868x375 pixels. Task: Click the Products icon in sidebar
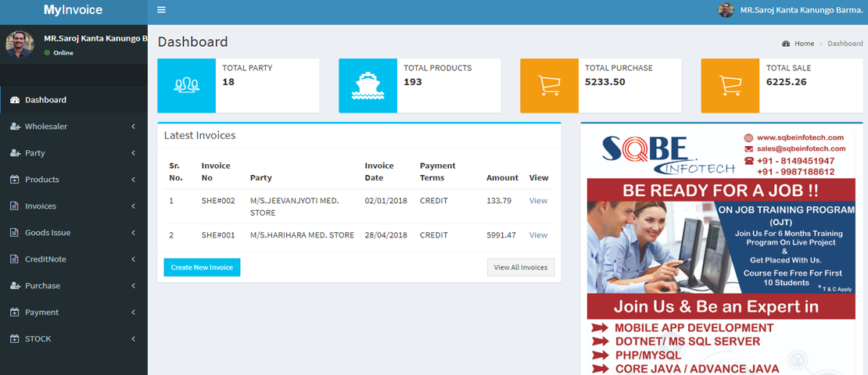pyautogui.click(x=15, y=180)
